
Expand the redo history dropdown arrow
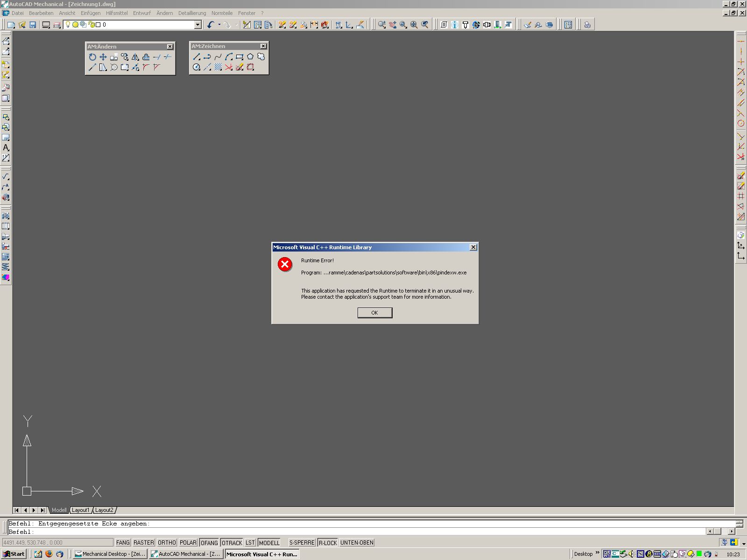coord(236,25)
